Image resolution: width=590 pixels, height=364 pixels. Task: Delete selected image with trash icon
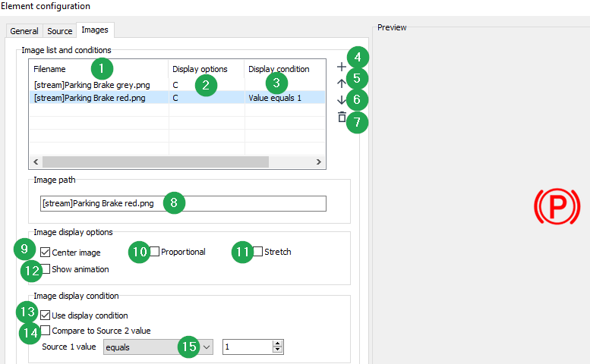click(x=341, y=118)
